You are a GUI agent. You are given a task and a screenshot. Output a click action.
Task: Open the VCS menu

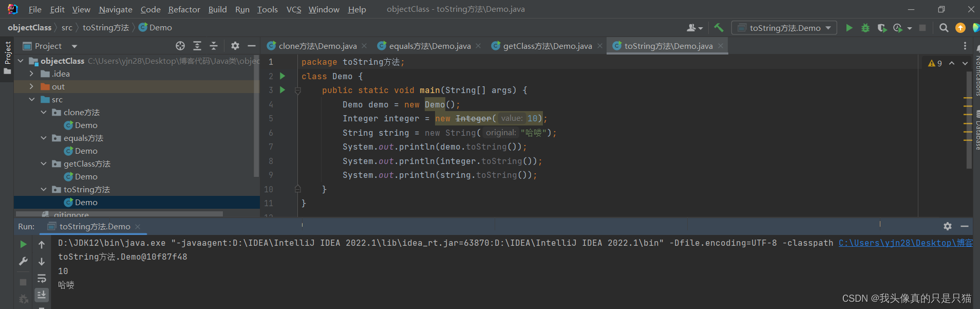294,9
